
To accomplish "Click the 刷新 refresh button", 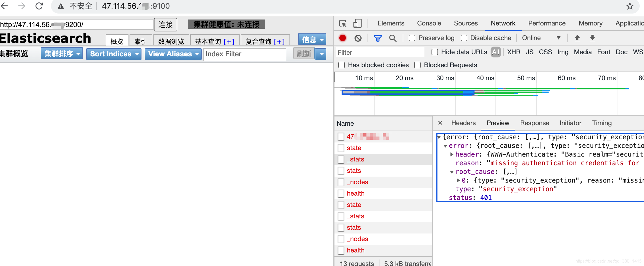I will tap(304, 54).
